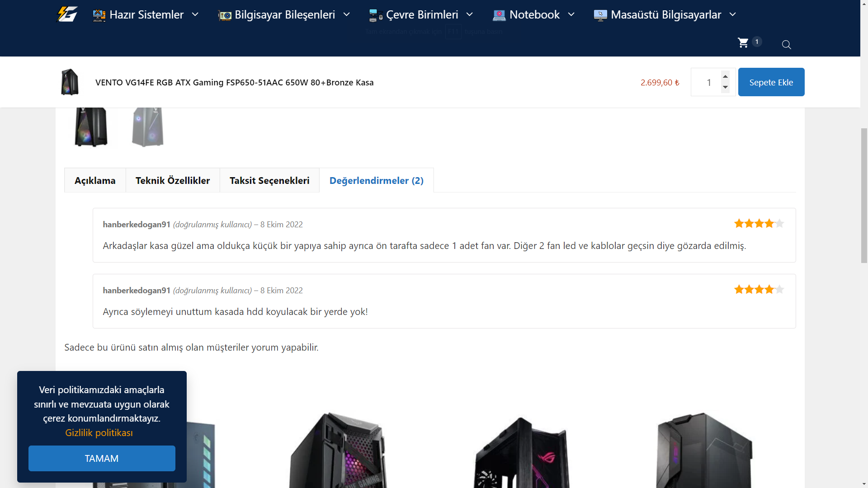This screenshot has width=868, height=488.
Task: Click the Notebook laptop icon
Action: (x=499, y=15)
